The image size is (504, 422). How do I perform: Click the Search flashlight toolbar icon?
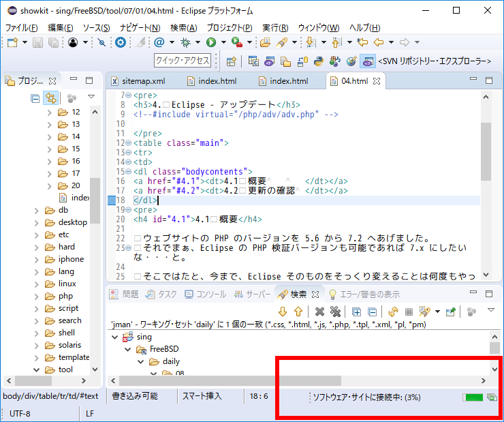[x=282, y=42]
